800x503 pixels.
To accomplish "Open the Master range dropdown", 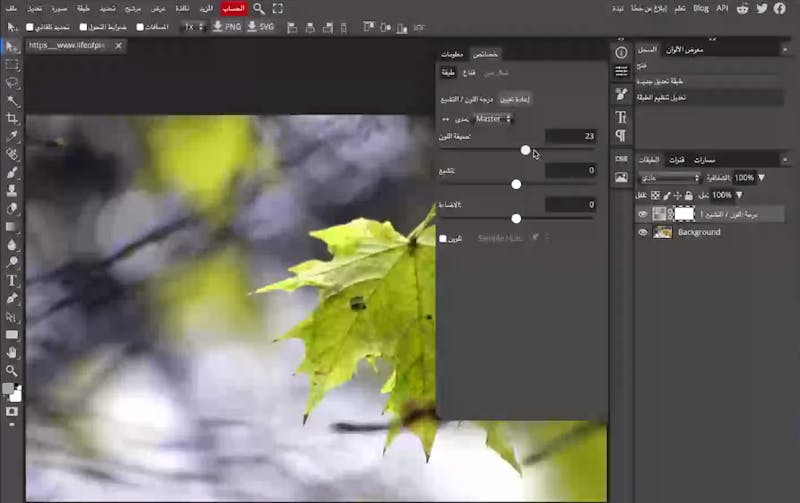I will click(x=493, y=119).
